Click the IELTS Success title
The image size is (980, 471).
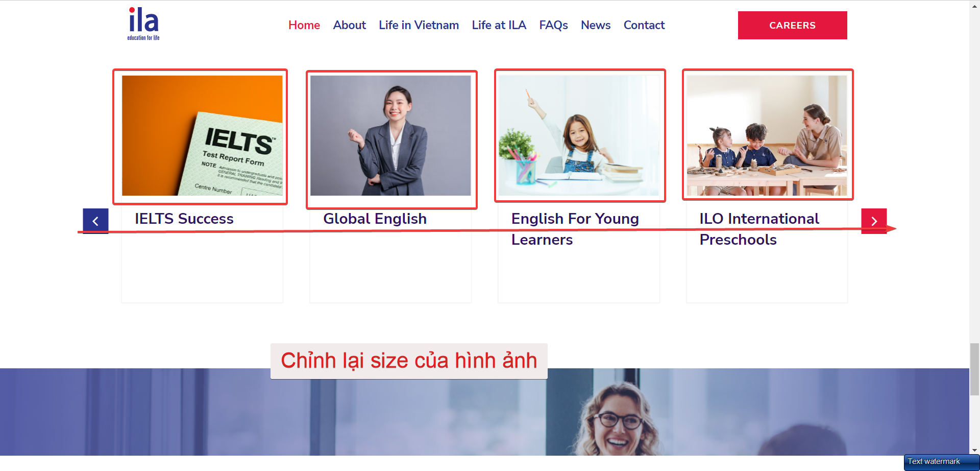[x=184, y=219]
